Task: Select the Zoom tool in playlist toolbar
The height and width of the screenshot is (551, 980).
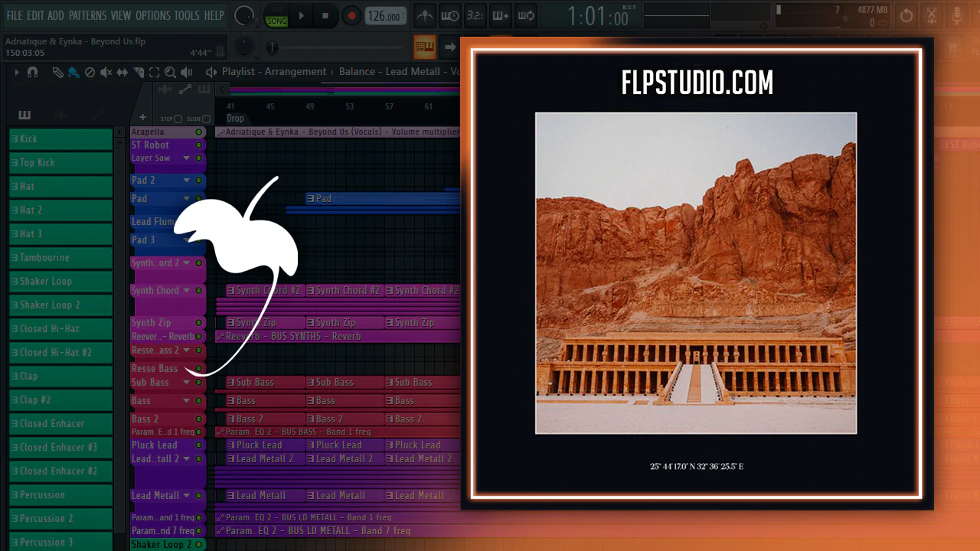Action: [x=170, y=72]
